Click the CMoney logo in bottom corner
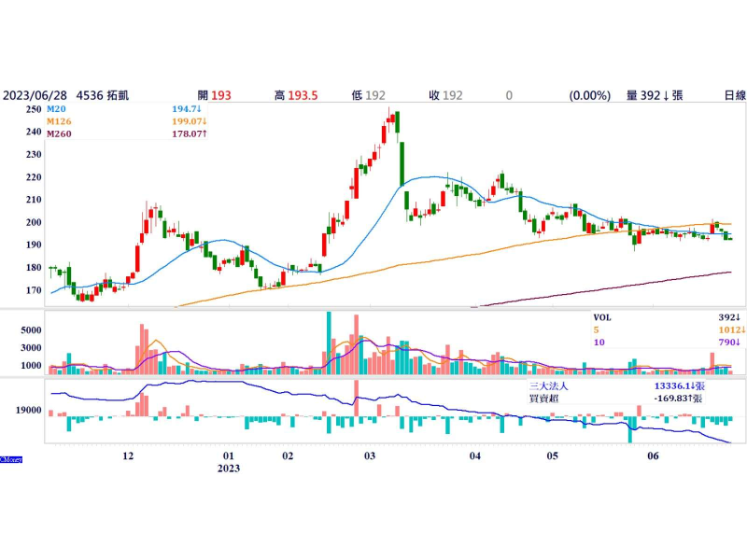Viewport: 747px width, 560px height. pos(11,459)
